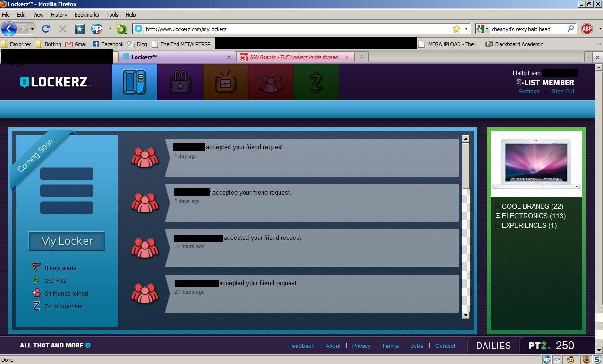Screen dimensions: 603x364
Task: Open the Adblock Plus ABP icon
Action: 587,29
